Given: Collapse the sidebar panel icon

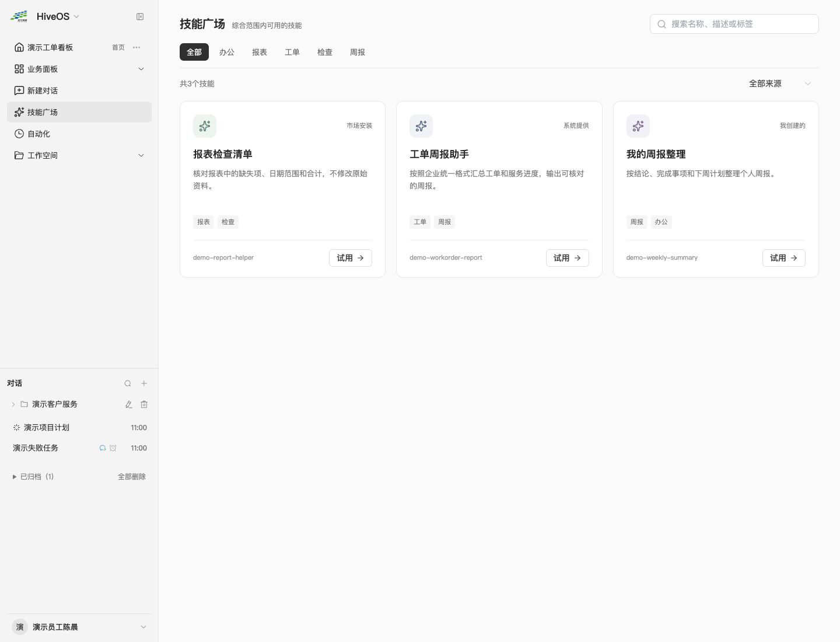Looking at the screenshot, I should [140, 17].
